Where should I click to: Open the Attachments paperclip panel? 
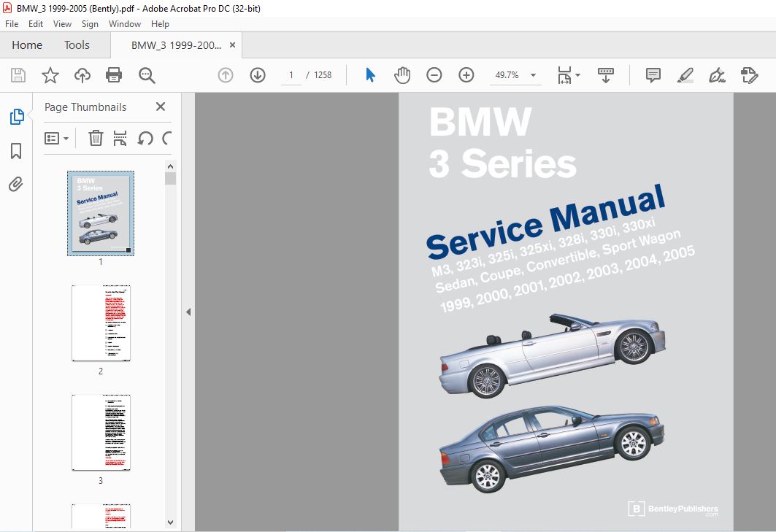coord(16,184)
